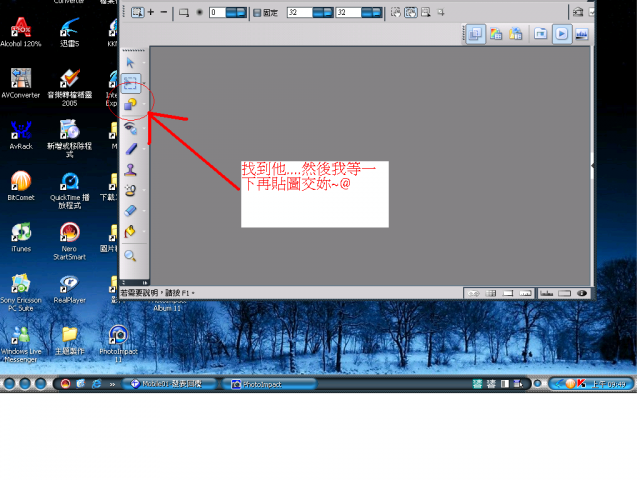Open QuickTime 播放程式 shortcut
Image resolution: width=640 pixels, height=480 pixels.
tap(69, 191)
